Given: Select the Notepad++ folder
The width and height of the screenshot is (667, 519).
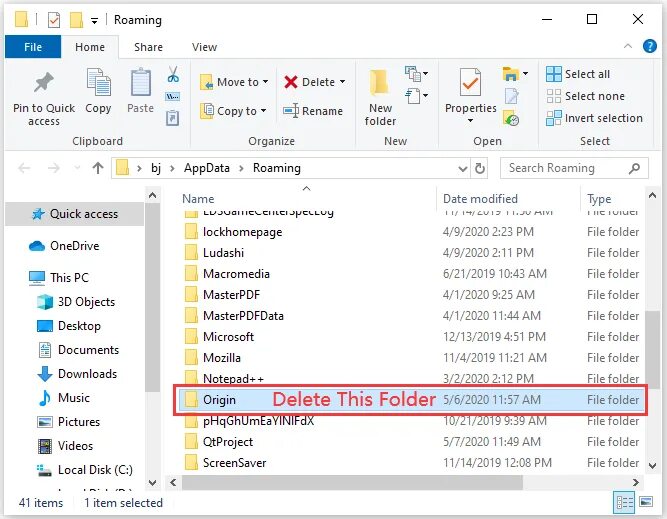Looking at the screenshot, I should (x=233, y=379).
